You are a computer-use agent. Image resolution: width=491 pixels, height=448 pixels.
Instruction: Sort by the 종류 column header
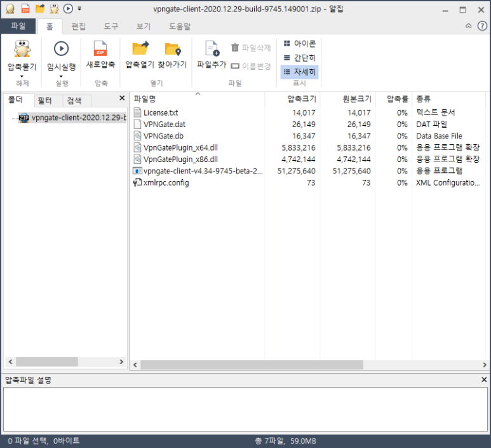coord(448,99)
